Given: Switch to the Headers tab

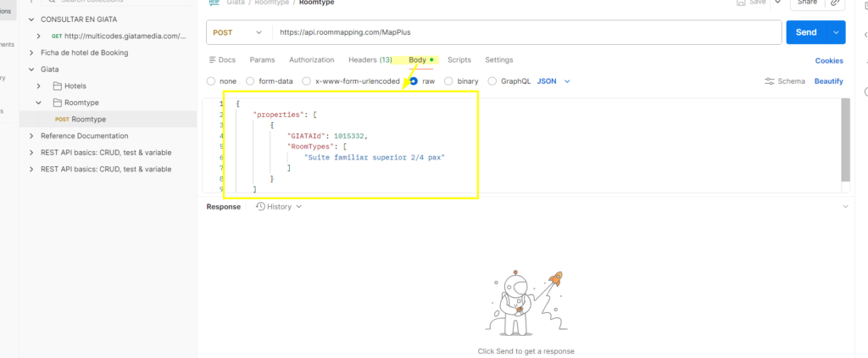Looking at the screenshot, I should [x=370, y=60].
